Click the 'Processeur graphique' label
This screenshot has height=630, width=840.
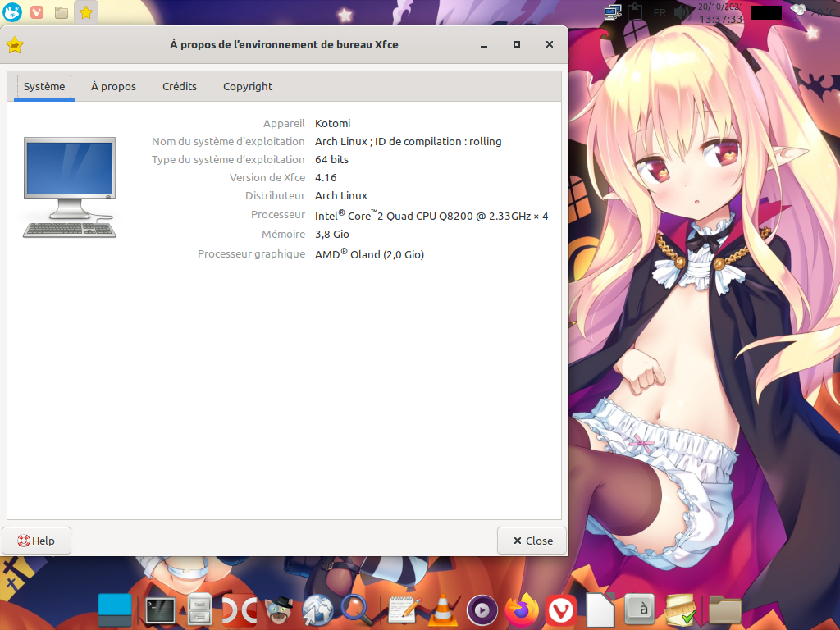(251, 254)
